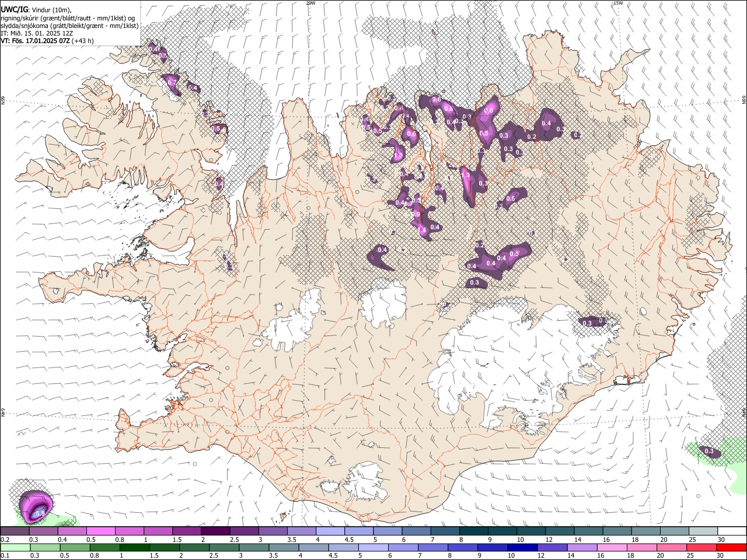The width and height of the screenshot is (747, 560).
Task: Pick the white snow scale swatch at 30
Action: click(x=732, y=531)
